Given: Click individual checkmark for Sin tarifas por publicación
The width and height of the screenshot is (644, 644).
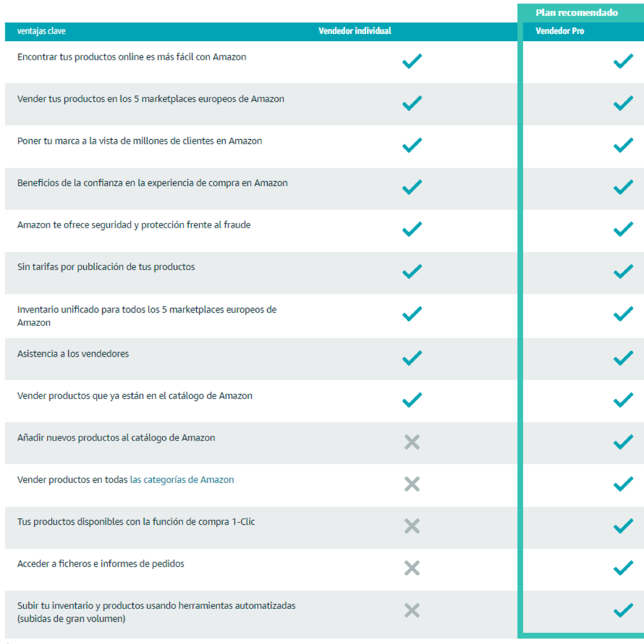Looking at the screenshot, I should click(x=412, y=271).
